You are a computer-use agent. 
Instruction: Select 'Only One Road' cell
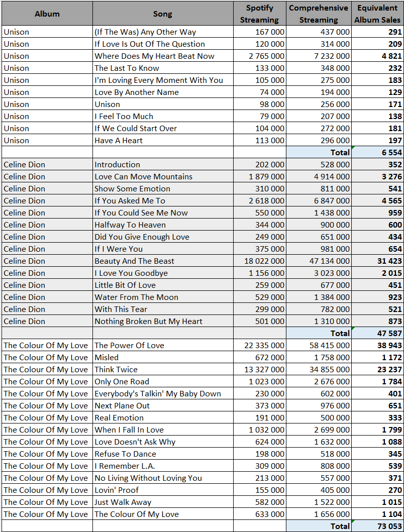(163, 381)
